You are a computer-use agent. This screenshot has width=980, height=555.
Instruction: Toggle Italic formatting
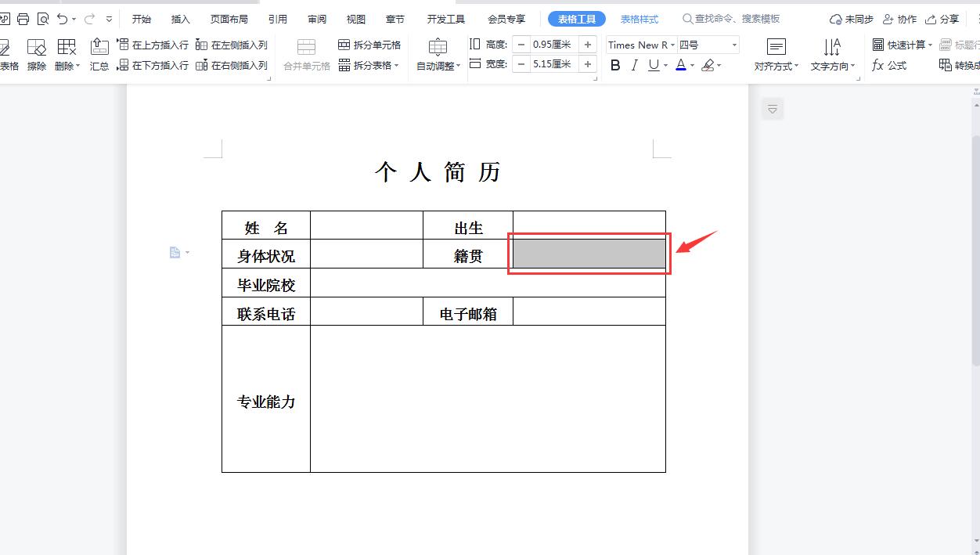point(634,66)
